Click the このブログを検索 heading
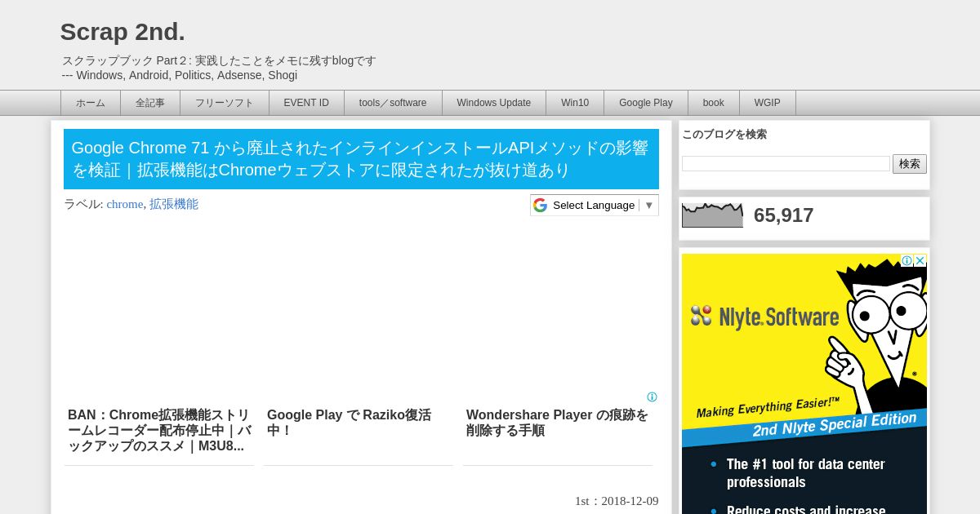Screen dimensions: 980x514 [724, 135]
